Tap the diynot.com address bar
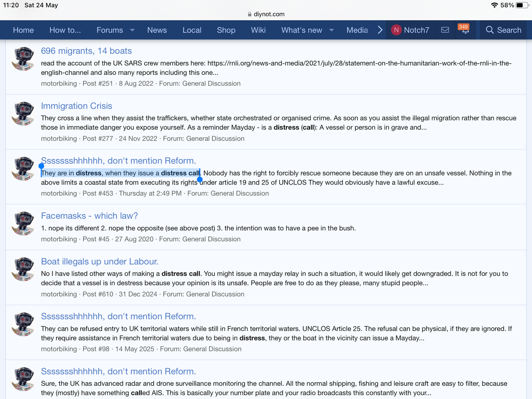 click(269, 14)
